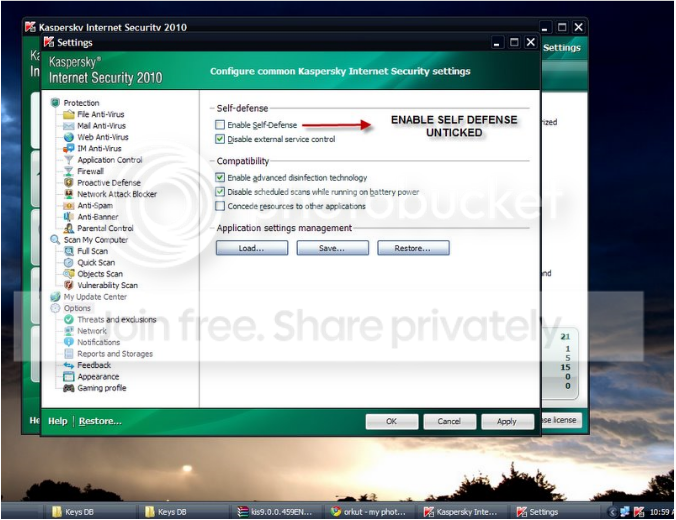Click the Web Anti-Virus globe icon
676x520 pixels.
click(69, 137)
